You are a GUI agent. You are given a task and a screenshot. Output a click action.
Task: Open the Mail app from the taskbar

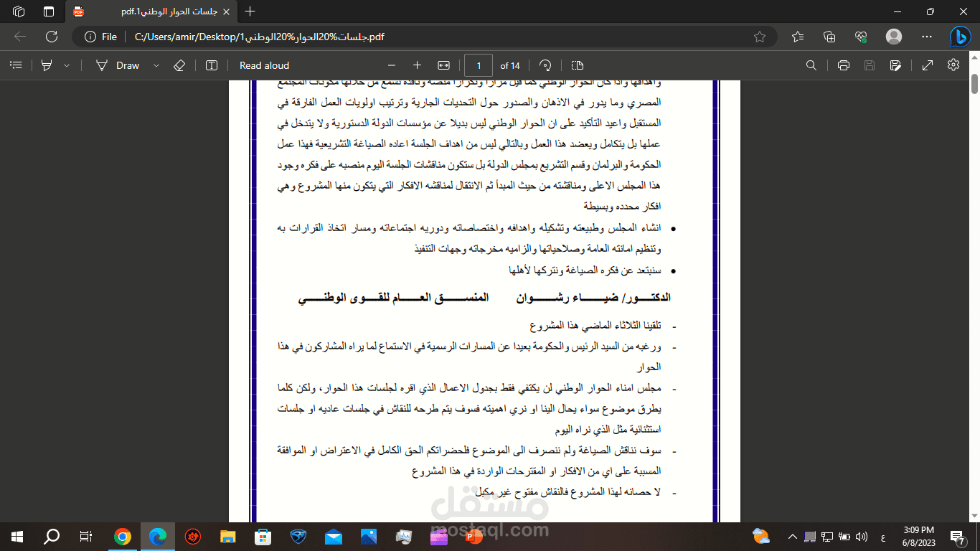(x=334, y=537)
